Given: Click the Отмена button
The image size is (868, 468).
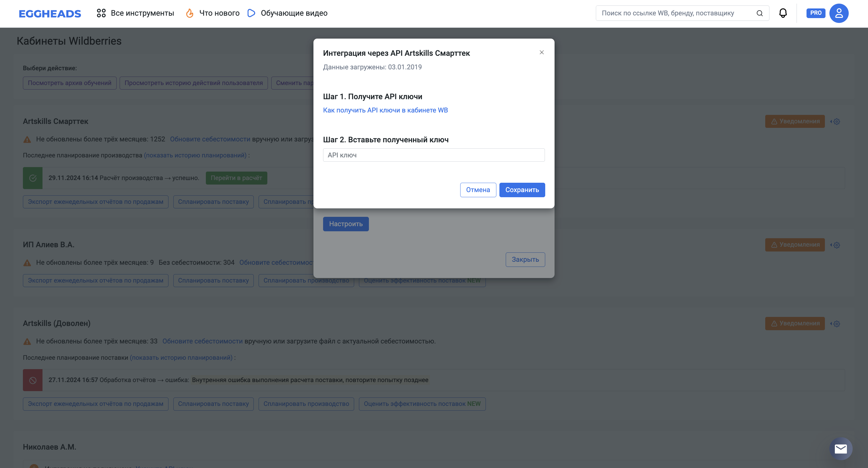Looking at the screenshot, I should 478,190.
